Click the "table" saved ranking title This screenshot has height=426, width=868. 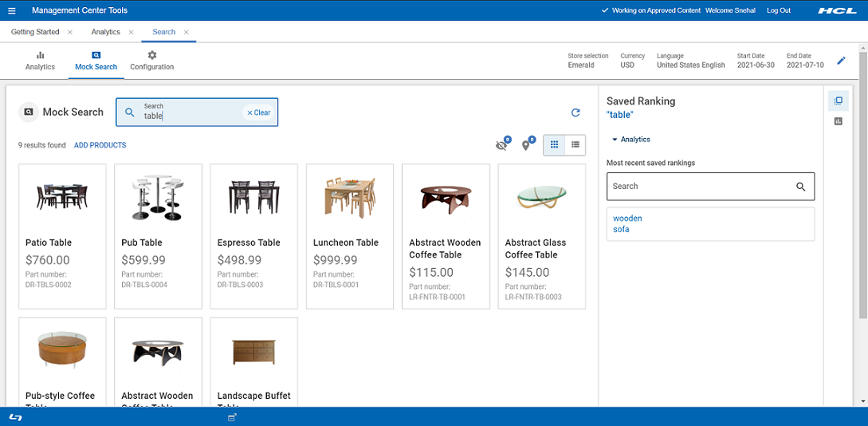point(620,115)
